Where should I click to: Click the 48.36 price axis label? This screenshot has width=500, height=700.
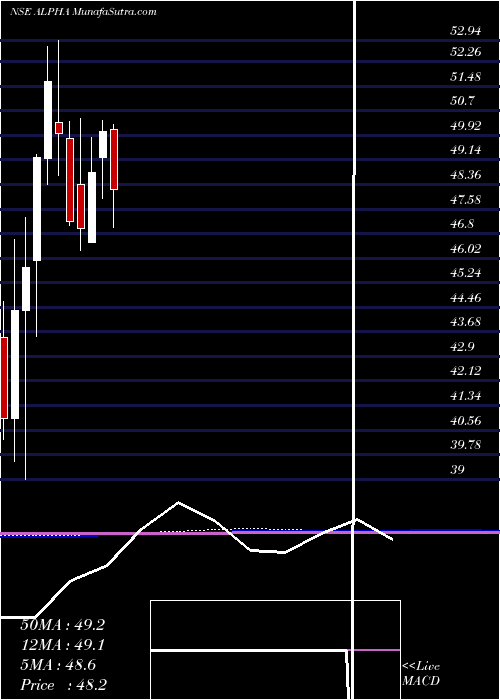[x=466, y=175]
